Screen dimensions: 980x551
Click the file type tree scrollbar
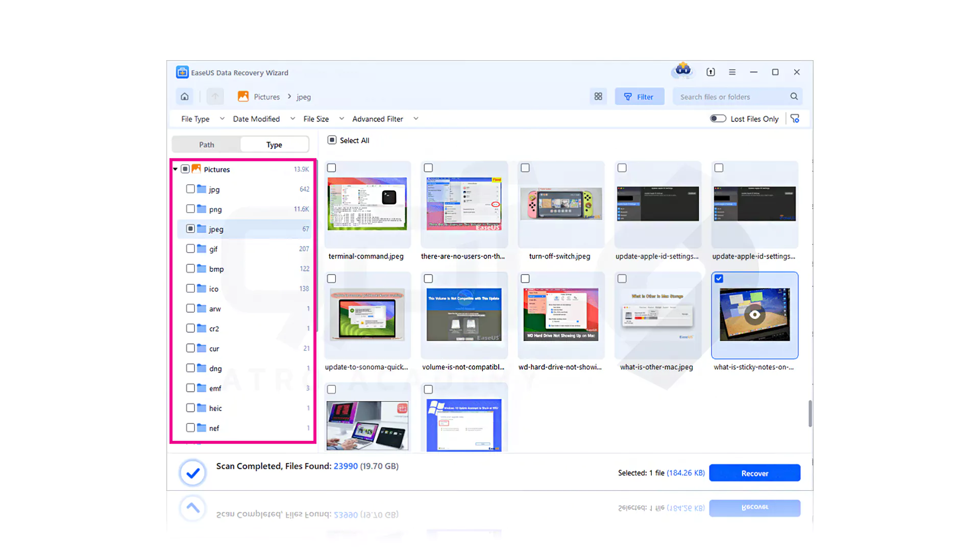[x=316, y=245]
